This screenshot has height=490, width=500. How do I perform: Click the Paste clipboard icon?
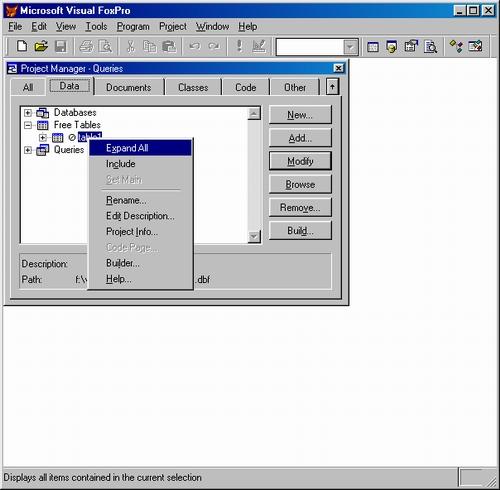[x=169, y=46]
